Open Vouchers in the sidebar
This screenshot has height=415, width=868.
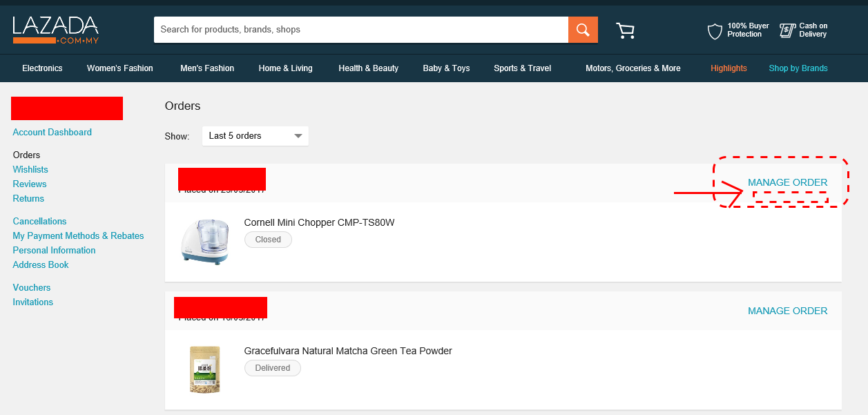pyautogui.click(x=32, y=287)
